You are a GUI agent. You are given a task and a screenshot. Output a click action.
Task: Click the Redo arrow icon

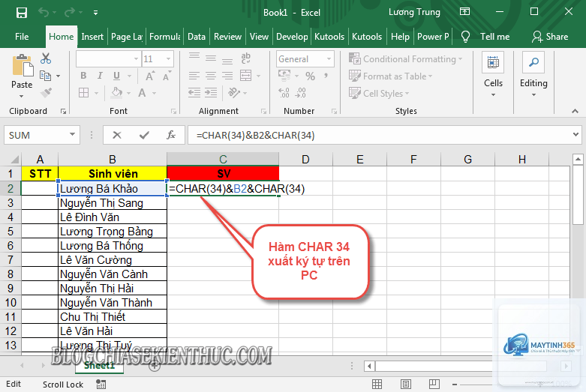70,13
